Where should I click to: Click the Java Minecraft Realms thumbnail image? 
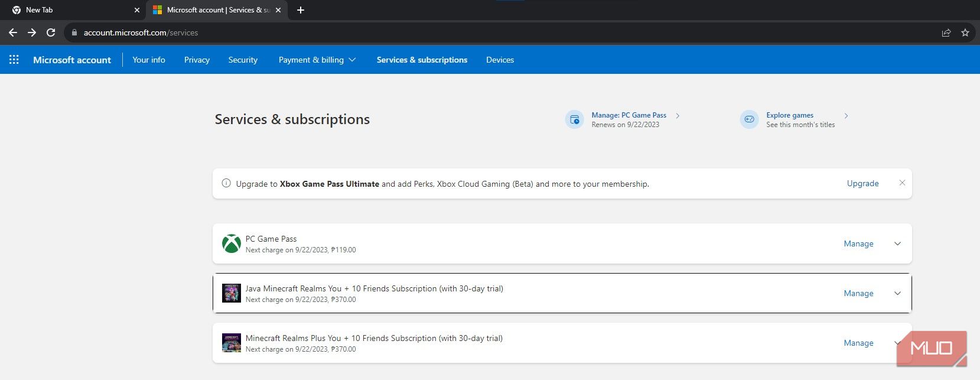pyautogui.click(x=231, y=293)
